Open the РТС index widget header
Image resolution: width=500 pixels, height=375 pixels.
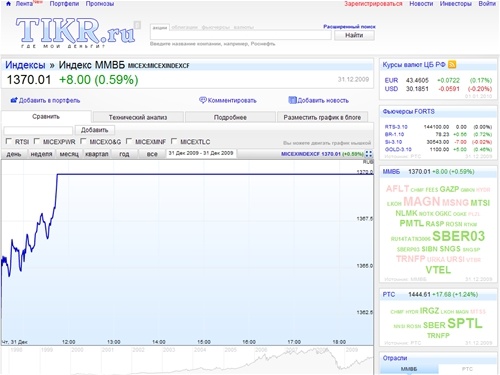click(x=438, y=294)
